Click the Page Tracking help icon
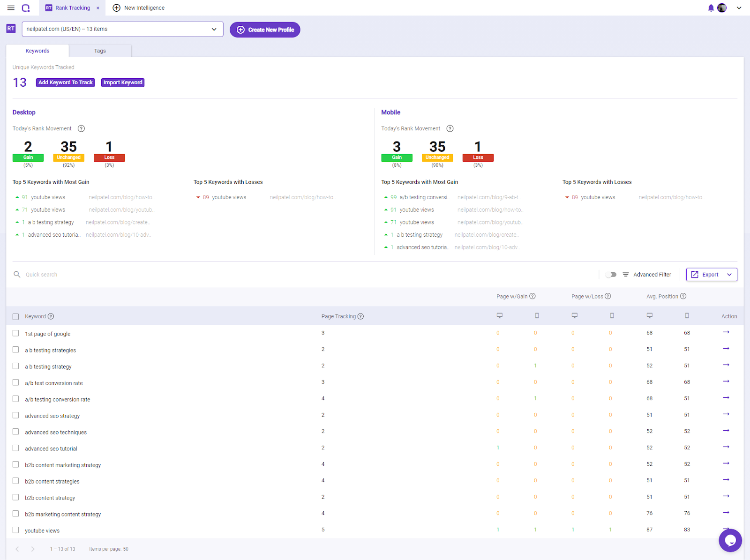 coord(360,316)
